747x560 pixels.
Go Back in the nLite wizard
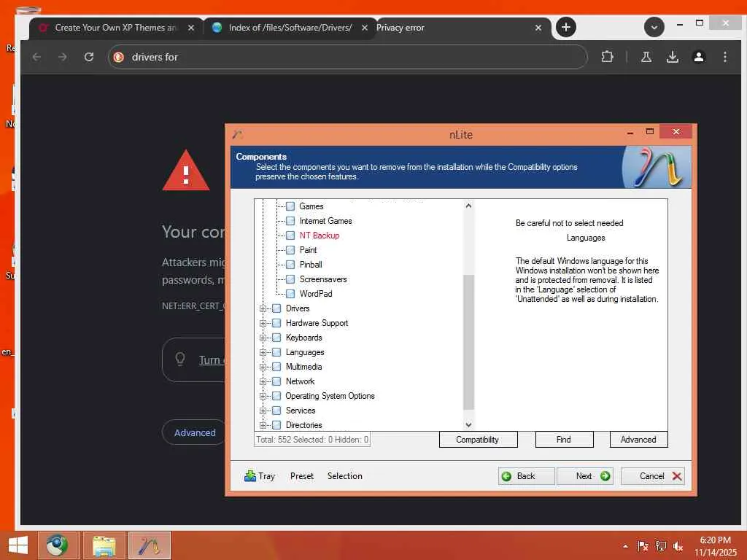pyautogui.click(x=527, y=476)
